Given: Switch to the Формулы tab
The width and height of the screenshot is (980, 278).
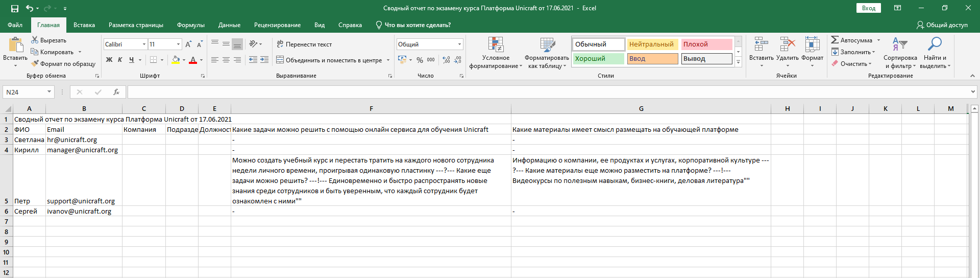Looking at the screenshot, I should tap(190, 25).
